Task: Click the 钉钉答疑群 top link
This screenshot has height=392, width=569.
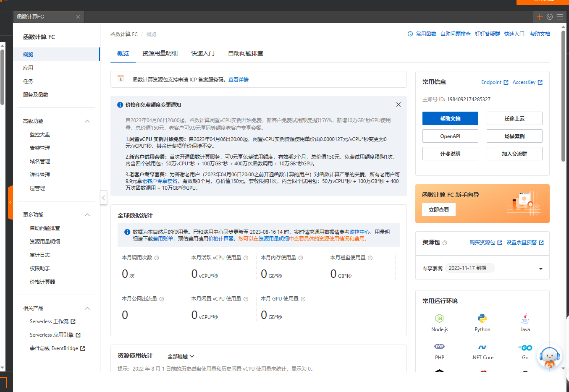Action: pos(488,34)
